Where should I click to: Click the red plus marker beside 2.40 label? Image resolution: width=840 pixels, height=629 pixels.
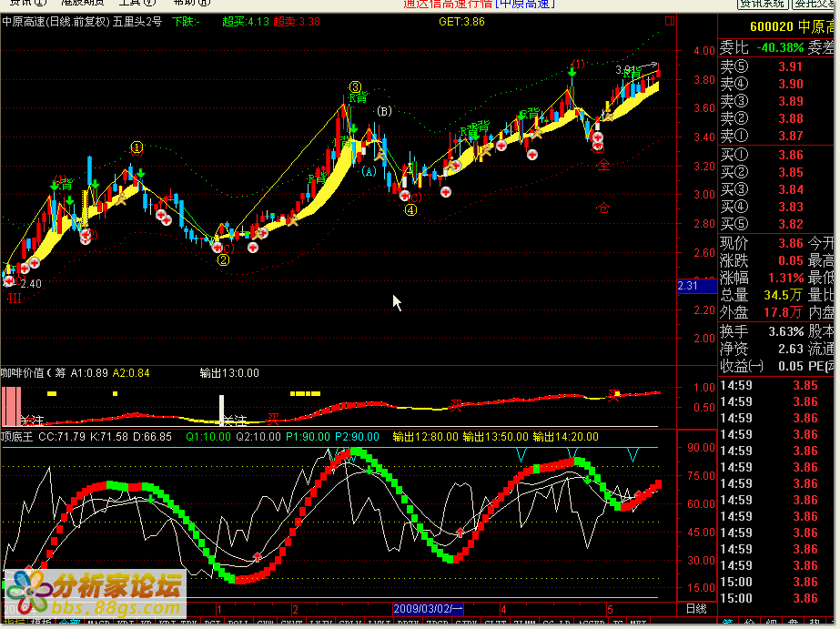point(8,280)
